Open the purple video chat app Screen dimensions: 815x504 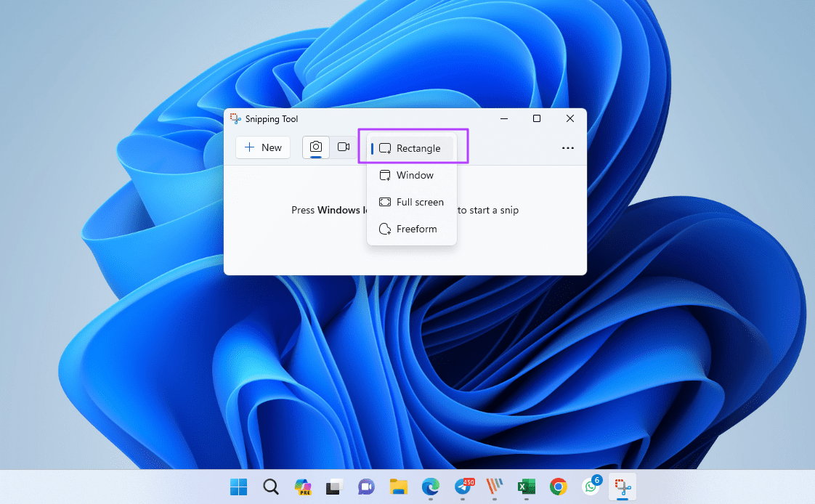click(x=366, y=487)
